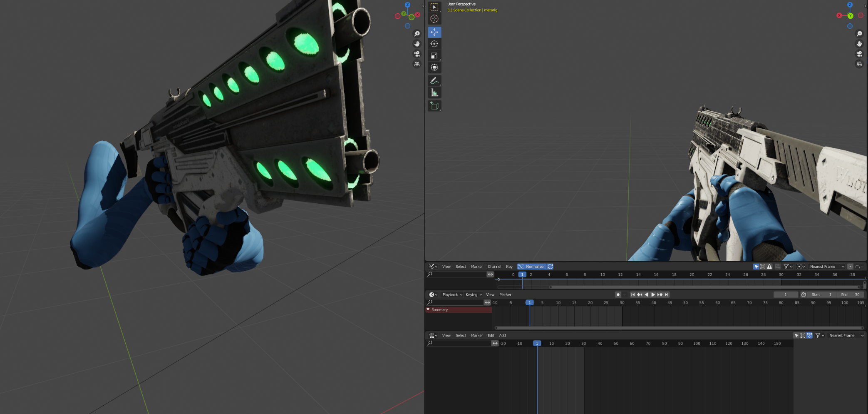Image resolution: width=868 pixels, height=414 pixels.
Task: Click graph editor horizontal scrollbar
Action: tap(705, 287)
